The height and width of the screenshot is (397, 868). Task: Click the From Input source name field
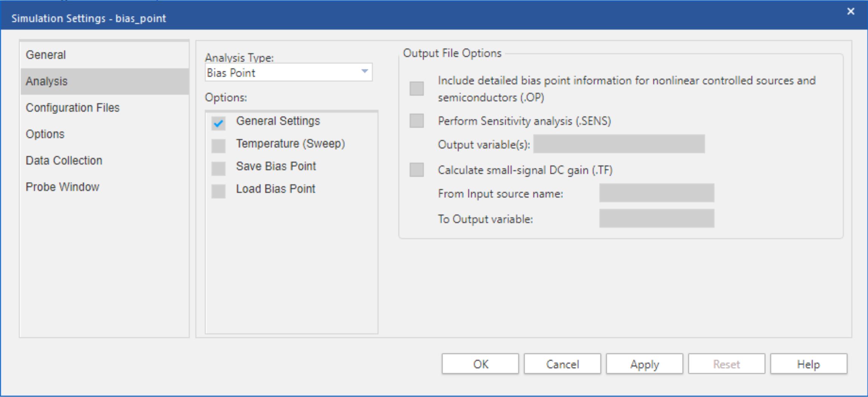tap(657, 194)
